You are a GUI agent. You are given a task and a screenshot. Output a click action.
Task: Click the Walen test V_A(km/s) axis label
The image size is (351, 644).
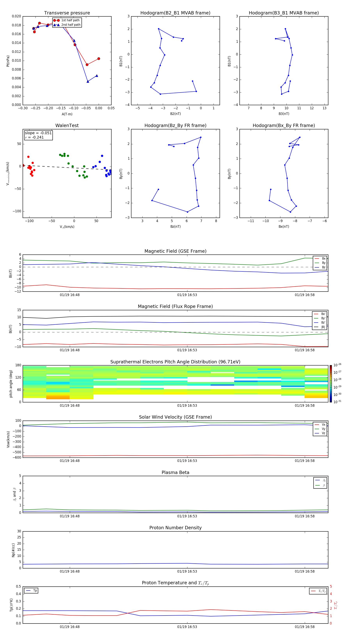(x=67, y=227)
